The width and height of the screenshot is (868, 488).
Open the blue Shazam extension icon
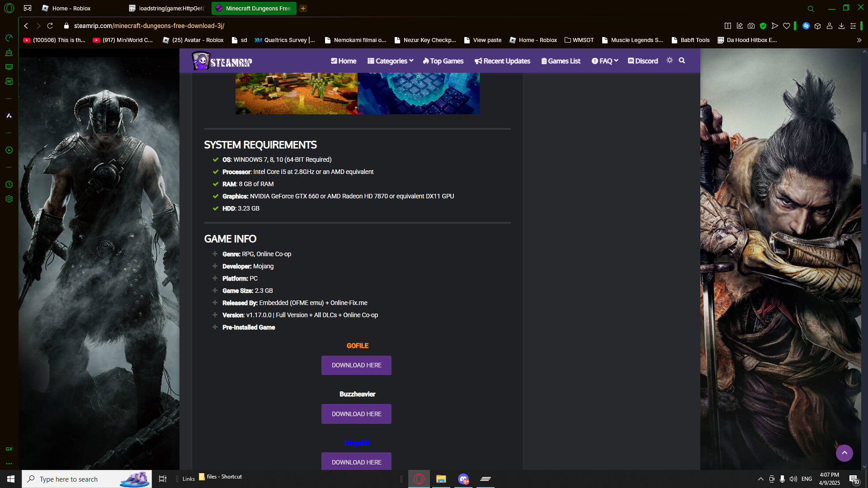pyautogui.click(x=806, y=26)
